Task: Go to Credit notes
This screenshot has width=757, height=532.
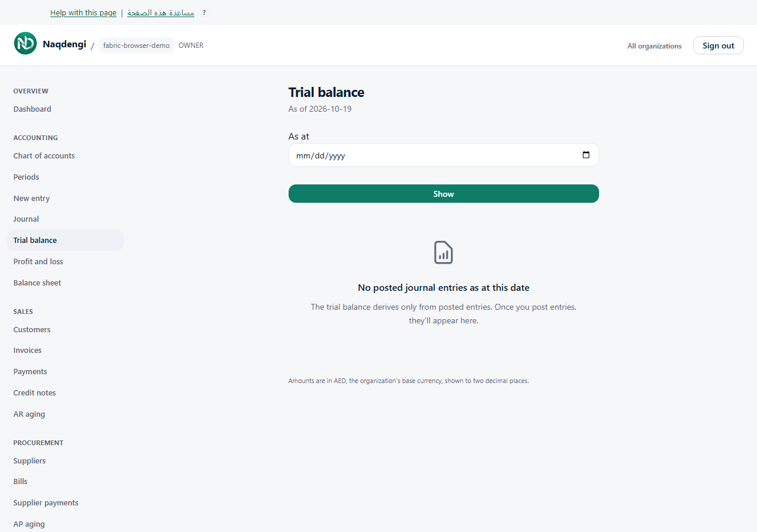Action: pos(34,392)
